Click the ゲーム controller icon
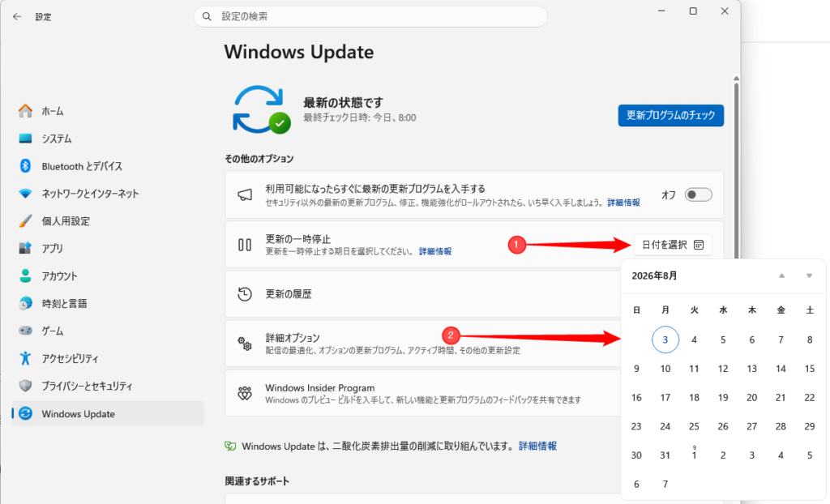Screen dimensions: 830x504 click(25, 331)
